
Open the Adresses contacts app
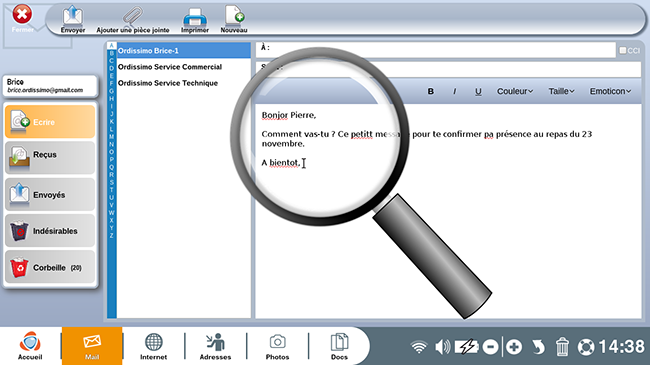(x=215, y=343)
